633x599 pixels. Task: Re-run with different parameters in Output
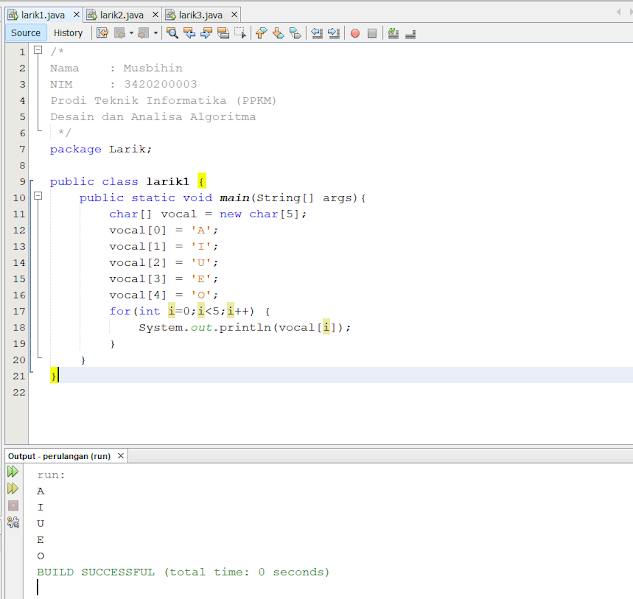tap(13, 488)
